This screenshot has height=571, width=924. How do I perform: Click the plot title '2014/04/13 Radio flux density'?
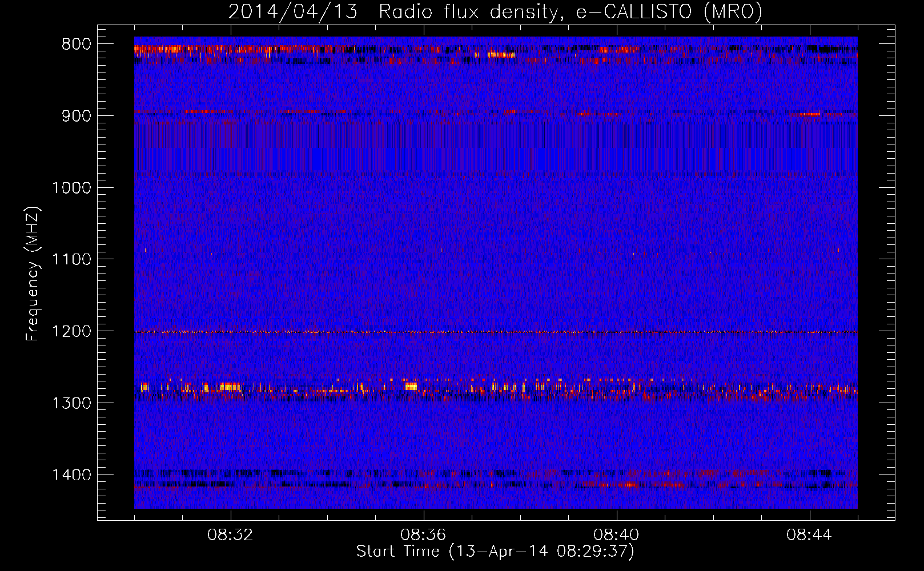(x=394, y=11)
